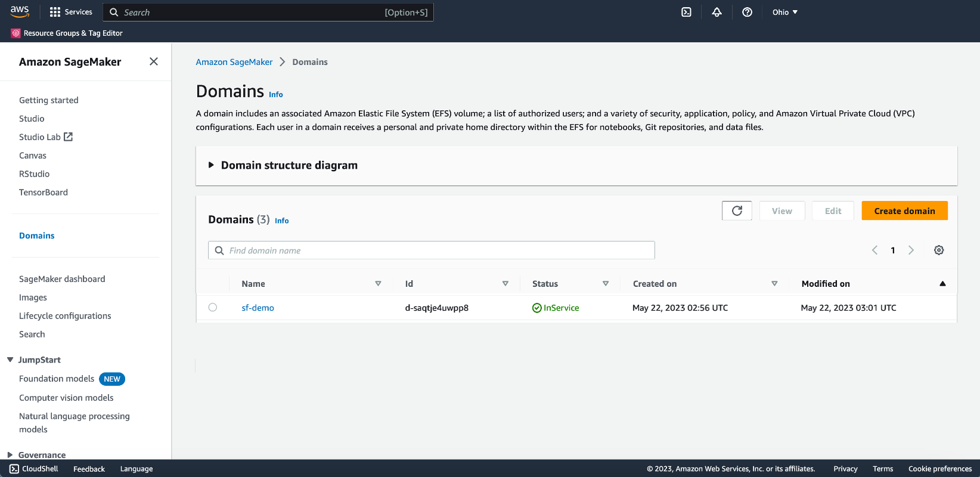Sort by the Name column arrow
The width and height of the screenshot is (980, 477).
(378, 284)
